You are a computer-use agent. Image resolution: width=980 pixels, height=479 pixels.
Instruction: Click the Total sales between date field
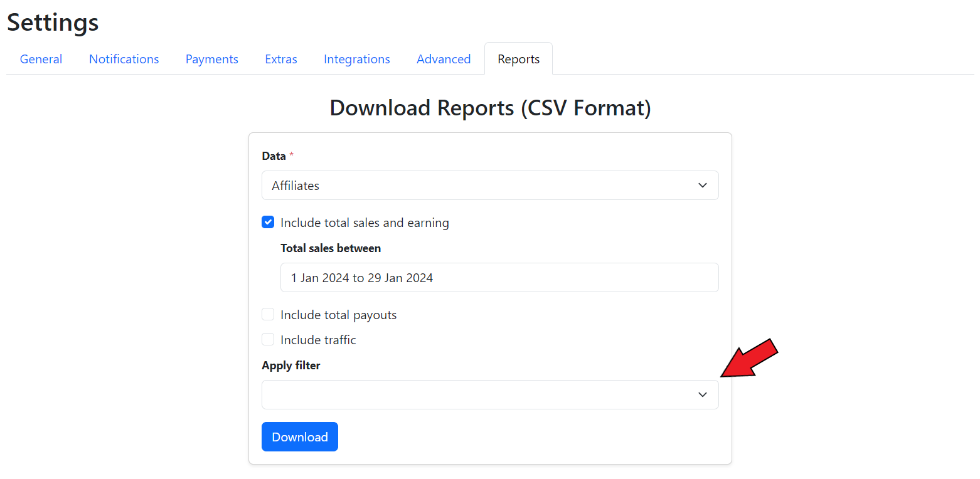click(499, 278)
